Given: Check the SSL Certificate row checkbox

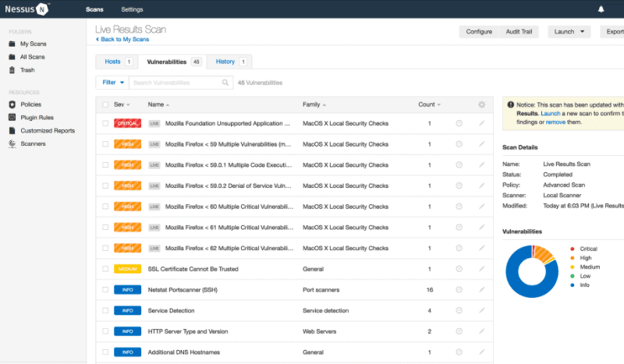Looking at the screenshot, I should [x=105, y=269].
